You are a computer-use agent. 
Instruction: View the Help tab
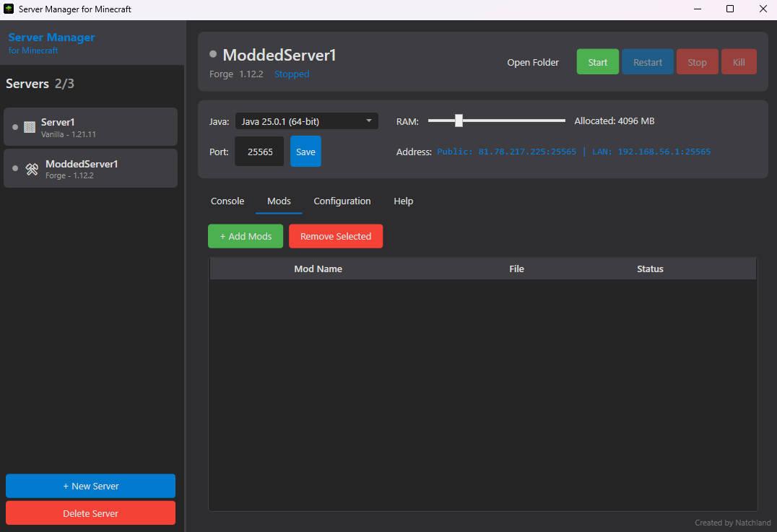click(403, 201)
